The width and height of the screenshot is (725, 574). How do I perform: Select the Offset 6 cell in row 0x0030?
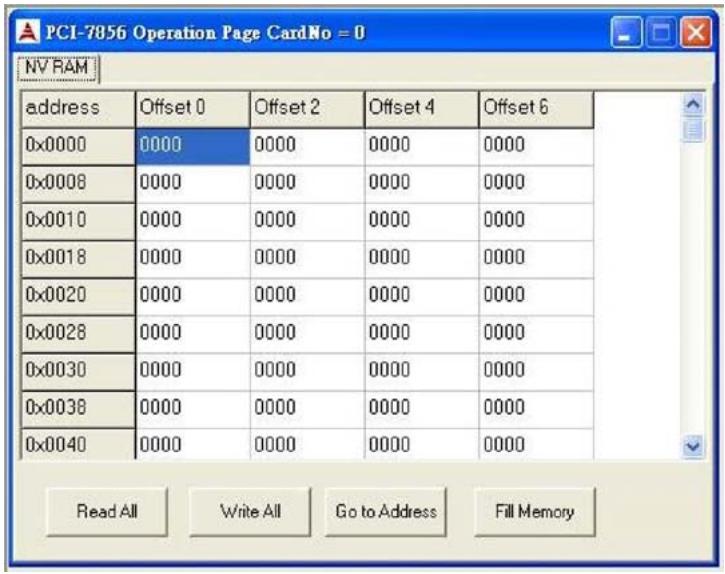click(x=536, y=371)
